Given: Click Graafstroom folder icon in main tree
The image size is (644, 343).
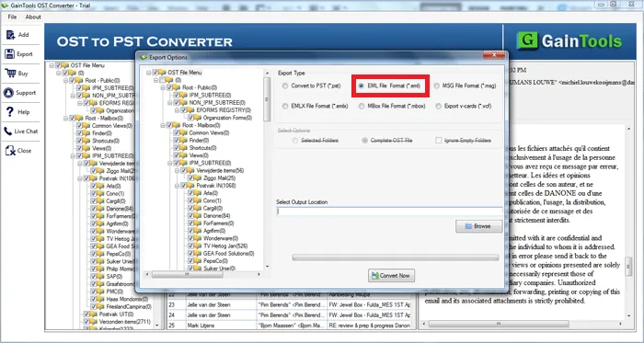Looking at the screenshot, I should (101, 284).
